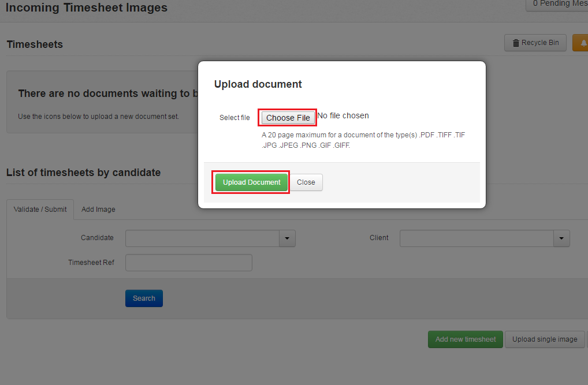This screenshot has height=385, width=588.
Task: Close the Upload document dialog
Action: click(306, 182)
